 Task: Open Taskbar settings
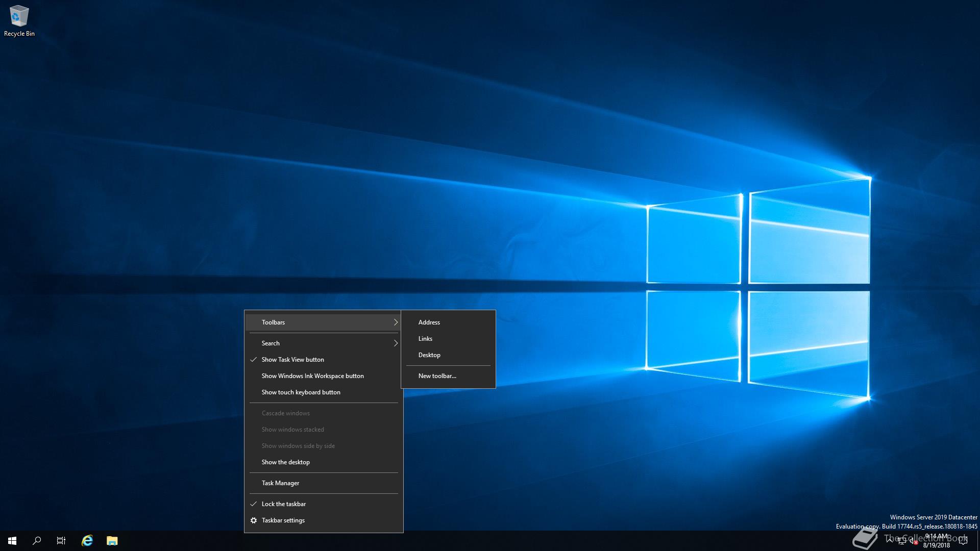click(x=283, y=520)
